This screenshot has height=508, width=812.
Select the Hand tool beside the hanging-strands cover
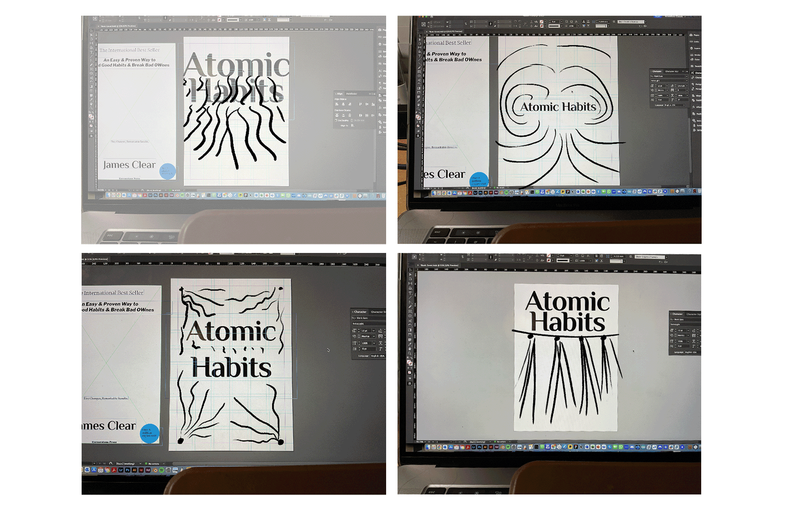pos(410,349)
